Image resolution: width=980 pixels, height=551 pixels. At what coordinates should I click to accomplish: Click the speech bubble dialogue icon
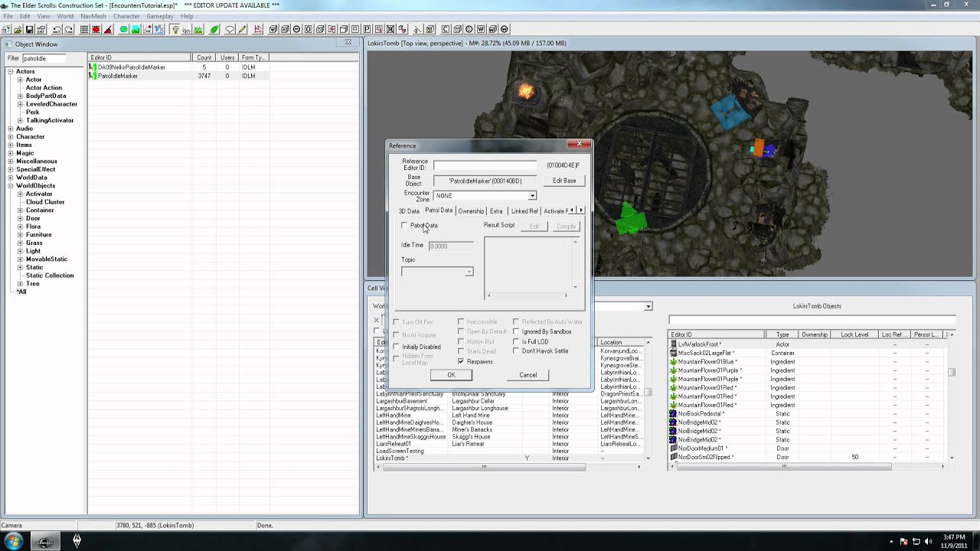pos(230,30)
